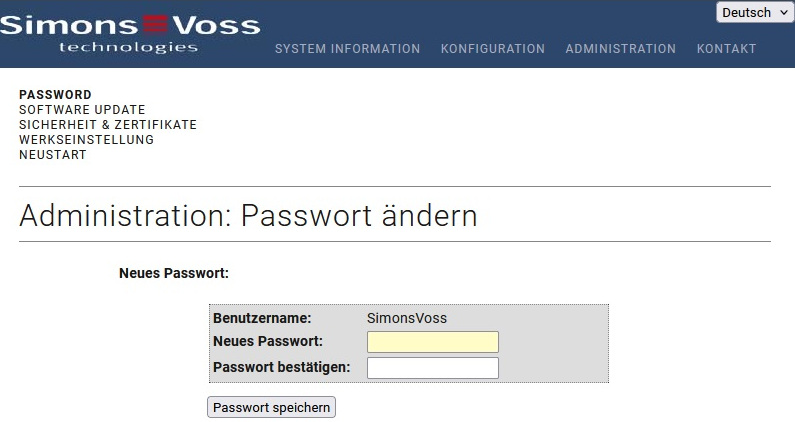
Task: Click the NEUSTART link
Action: pos(53,155)
